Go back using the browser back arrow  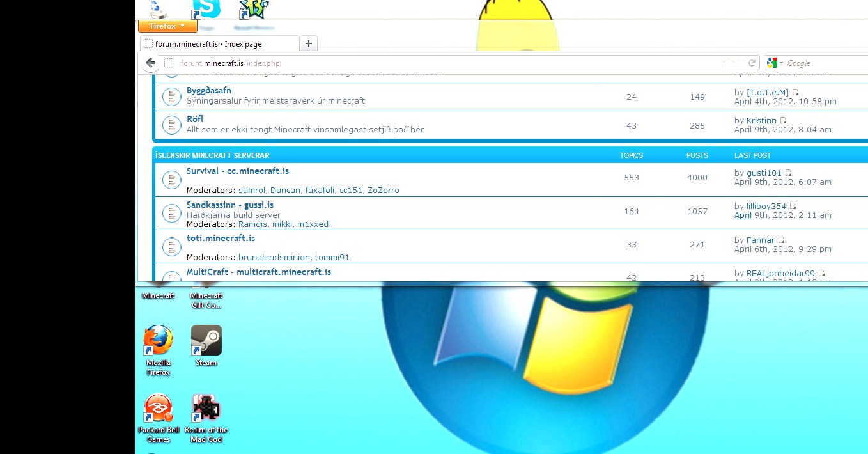(x=150, y=63)
